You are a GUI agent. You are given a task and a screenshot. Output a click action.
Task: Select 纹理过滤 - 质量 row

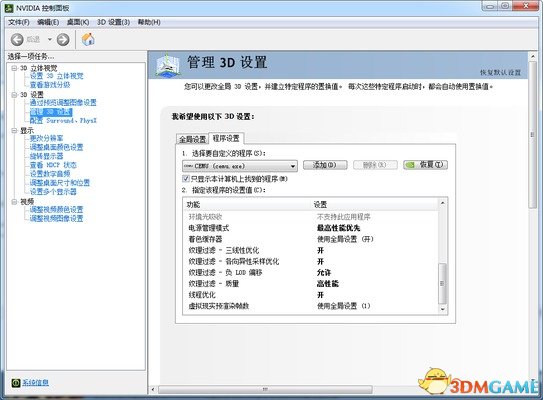point(311,284)
